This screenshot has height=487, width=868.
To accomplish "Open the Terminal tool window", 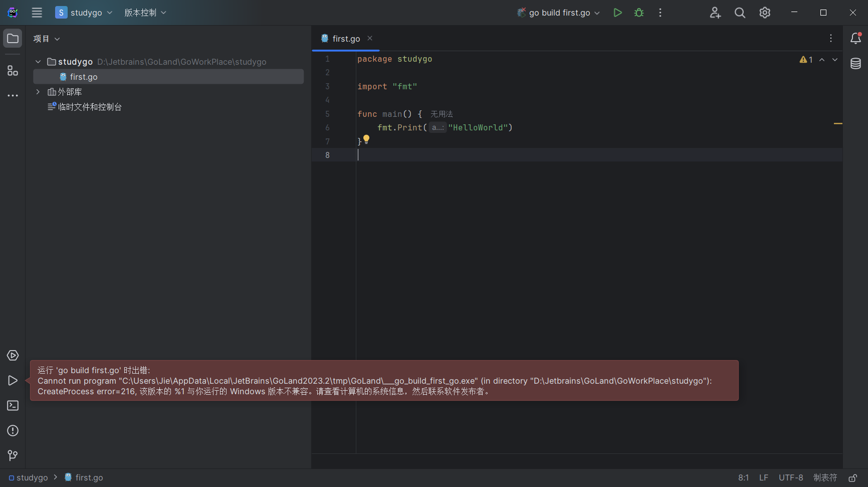I will (13, 406).
